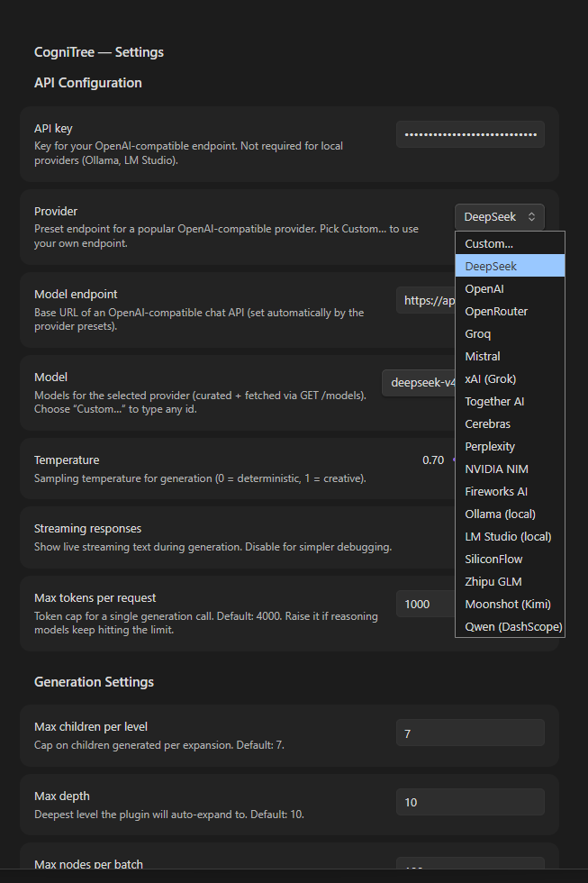The width and height of the screenshot is (588, 883).
Task: Open the Provider dropdown showing DeepSeek
Action: click(499, 217)
